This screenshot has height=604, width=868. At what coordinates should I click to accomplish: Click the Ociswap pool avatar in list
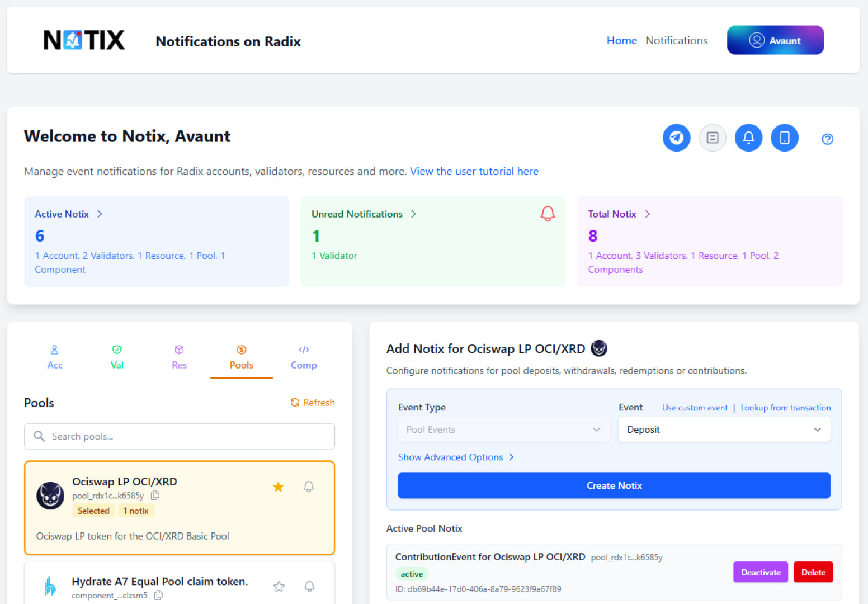50,496
